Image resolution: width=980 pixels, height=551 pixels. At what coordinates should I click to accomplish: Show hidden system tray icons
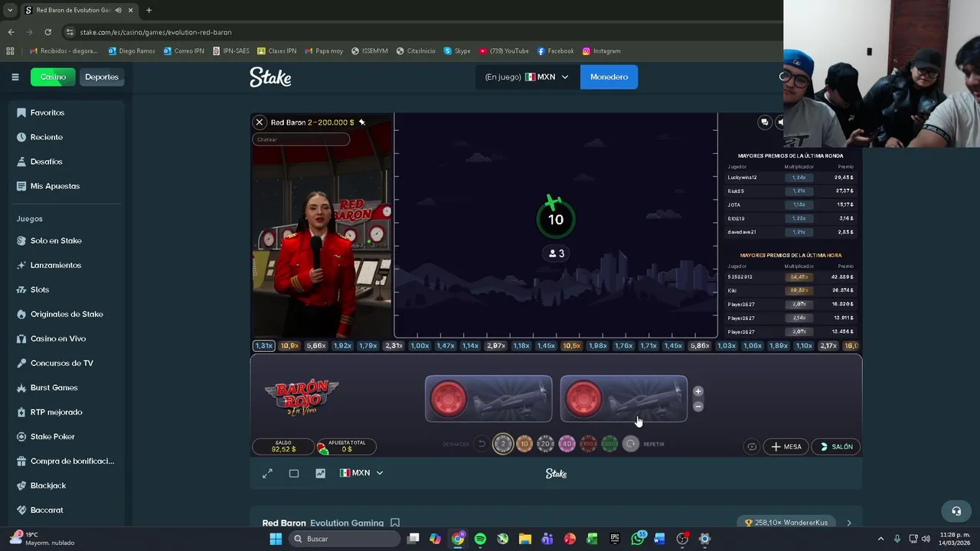click(x=880, y=539)
